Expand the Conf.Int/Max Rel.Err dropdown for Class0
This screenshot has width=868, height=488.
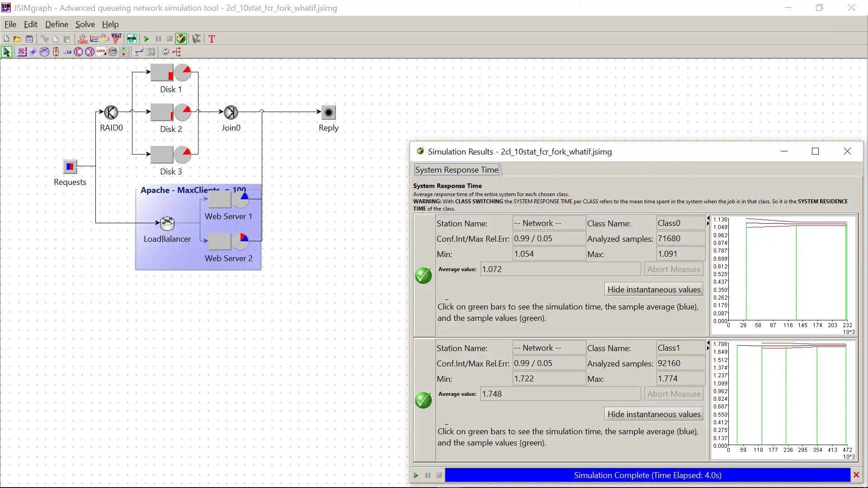point(547,238)
